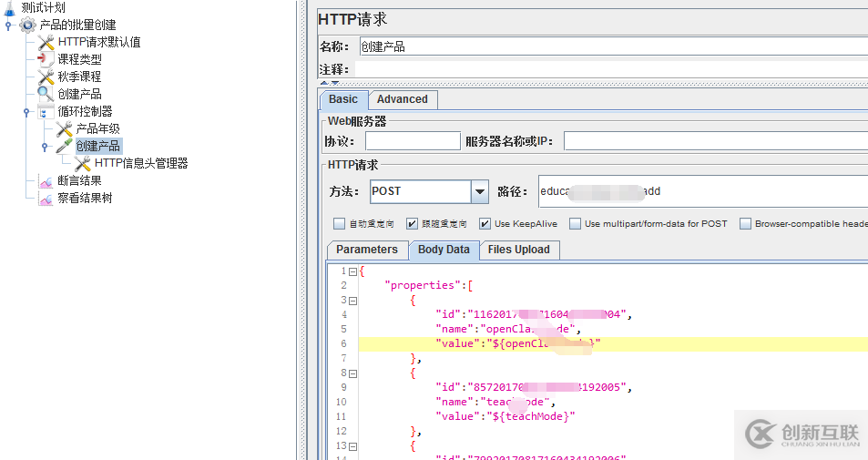Click the 秋季课程 tools icon
The height and width of the screenshot is (460, 868).
[46, 77]
